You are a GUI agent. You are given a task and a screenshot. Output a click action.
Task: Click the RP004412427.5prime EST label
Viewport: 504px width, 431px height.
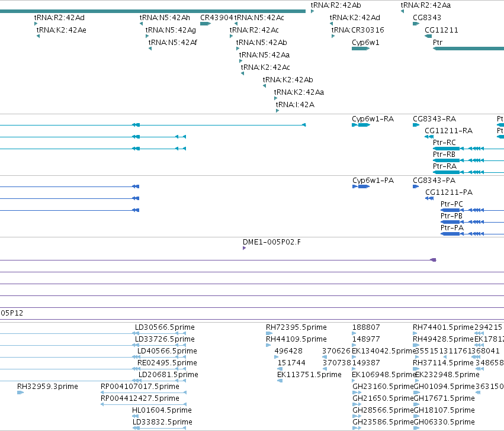pyautogui.click(x=140, y=398)
